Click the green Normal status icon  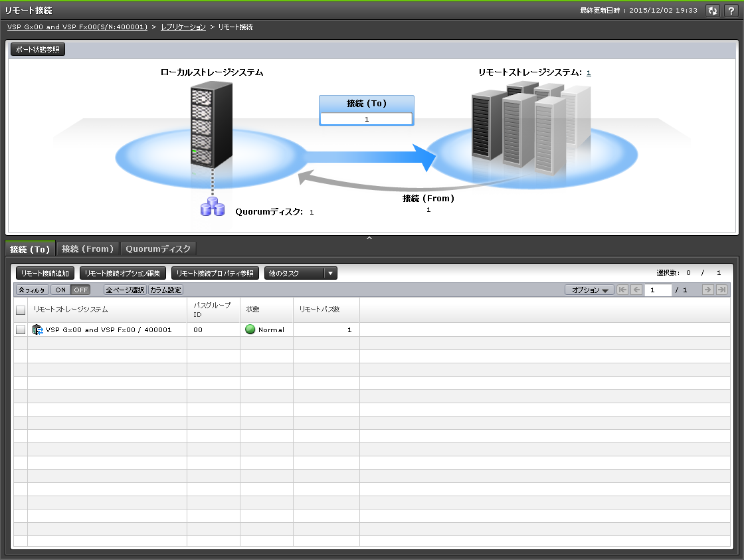pyautogui.click(x=250, y=329)
